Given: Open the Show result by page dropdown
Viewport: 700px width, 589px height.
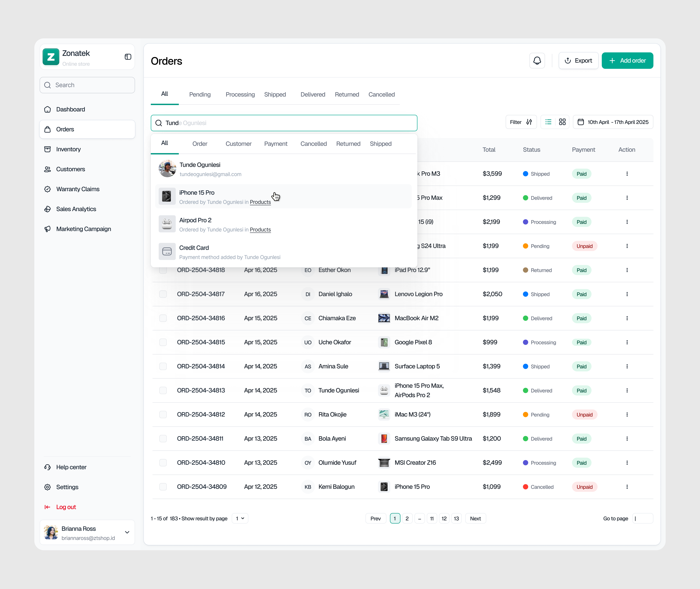Looking at the screenshot, I should coord(240,518).
